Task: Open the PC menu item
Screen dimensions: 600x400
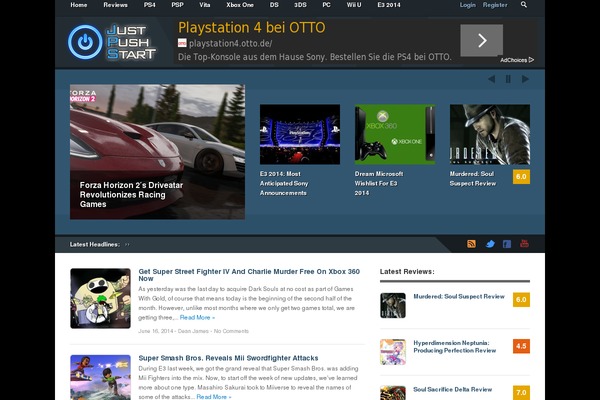Action: pyautogui.click(x=326, y=5)
